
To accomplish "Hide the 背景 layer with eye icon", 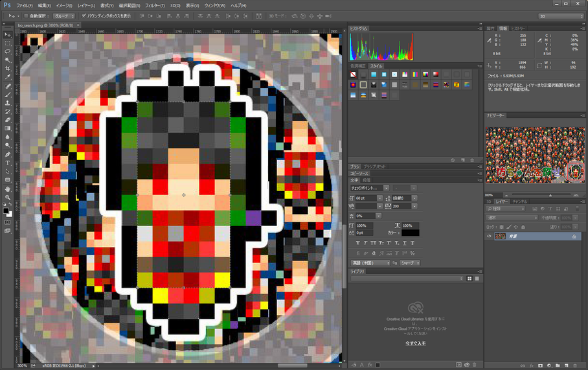I will (489, 236).
